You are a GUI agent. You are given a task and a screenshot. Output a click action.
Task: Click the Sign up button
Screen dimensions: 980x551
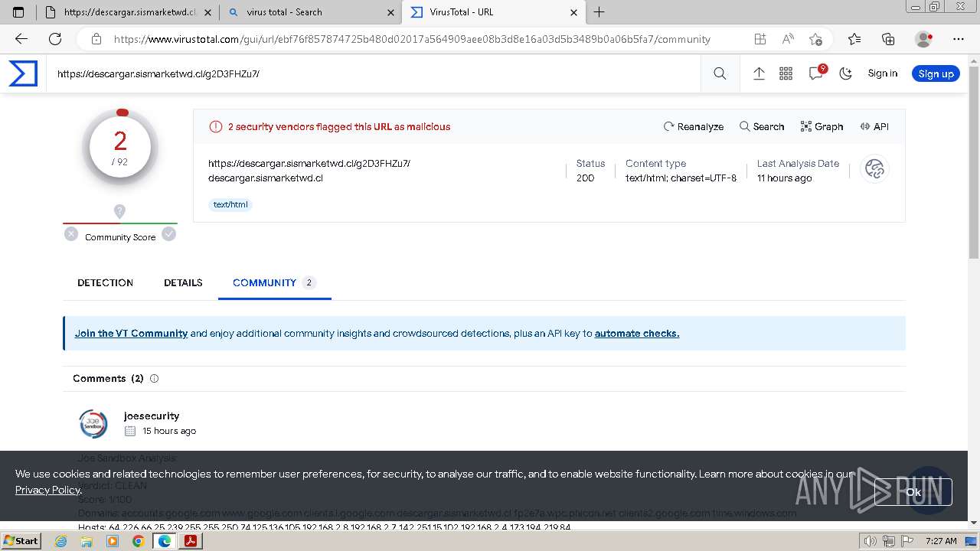[x=936, y=73]
